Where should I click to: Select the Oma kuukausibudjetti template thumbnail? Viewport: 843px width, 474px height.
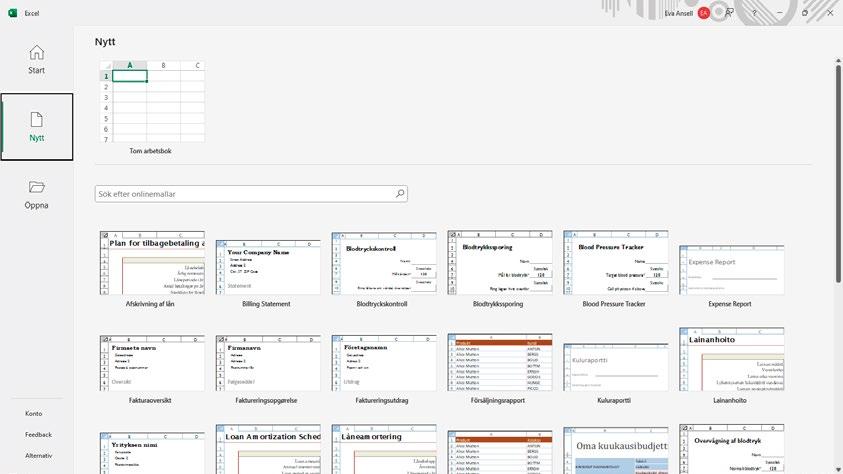(x=616, y=450)
